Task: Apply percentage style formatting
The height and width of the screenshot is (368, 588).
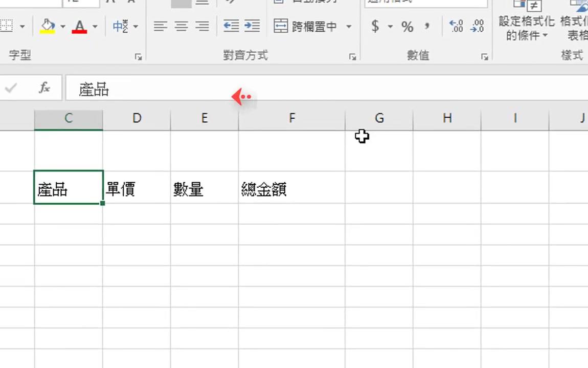Action: [408, 27]
